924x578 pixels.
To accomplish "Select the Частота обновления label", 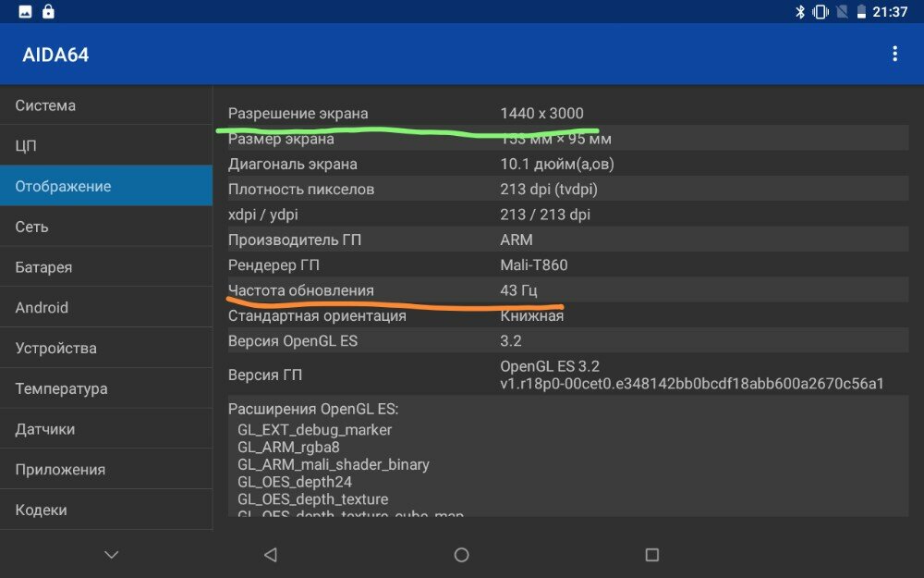I will coord(301,290).
